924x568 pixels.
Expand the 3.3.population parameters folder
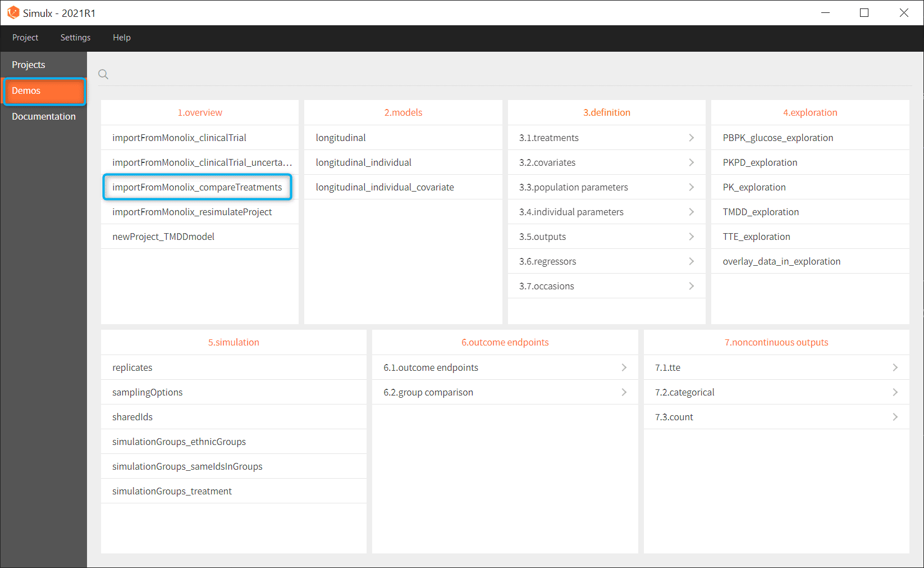573,187
